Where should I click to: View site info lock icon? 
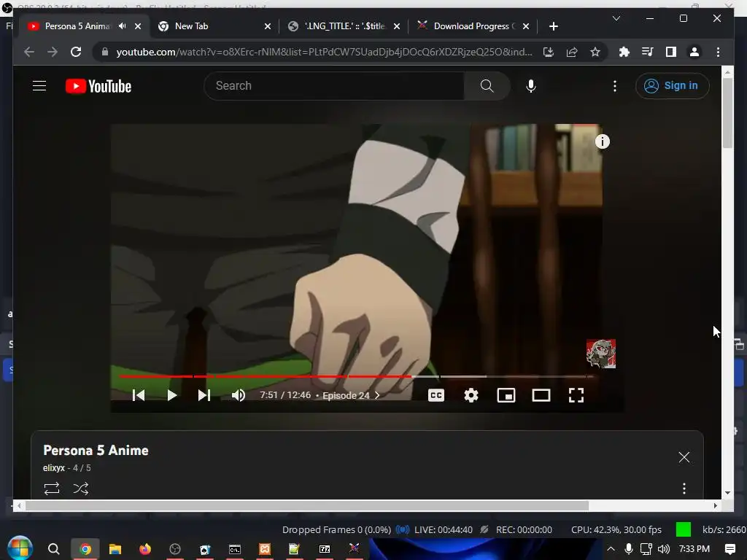(105, 52)
